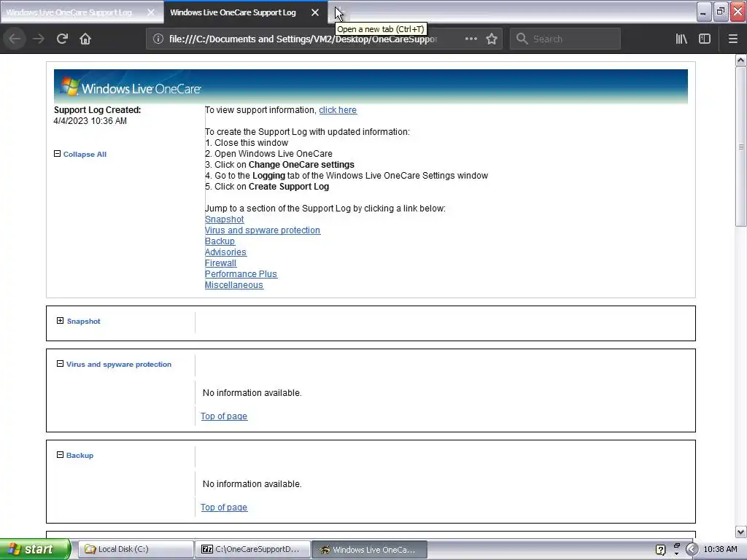This screenshot has height=560, width=747.
Task: Jump to Firewall section link
Action: [220, 262]
